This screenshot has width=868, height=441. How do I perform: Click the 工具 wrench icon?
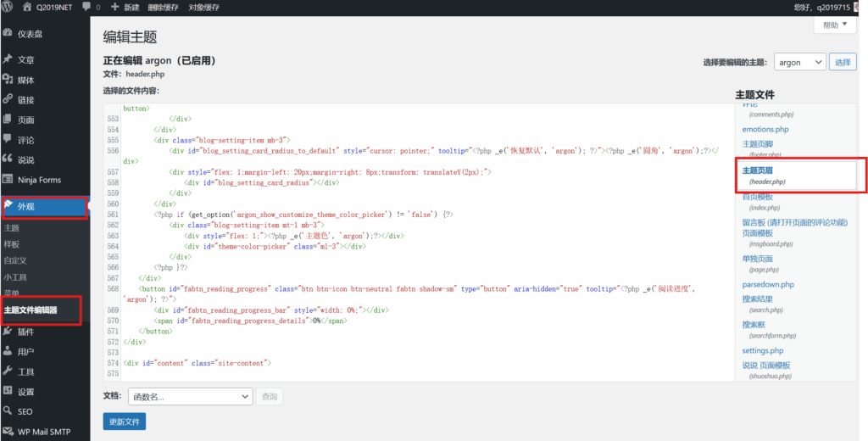click(x=8, y=371)
